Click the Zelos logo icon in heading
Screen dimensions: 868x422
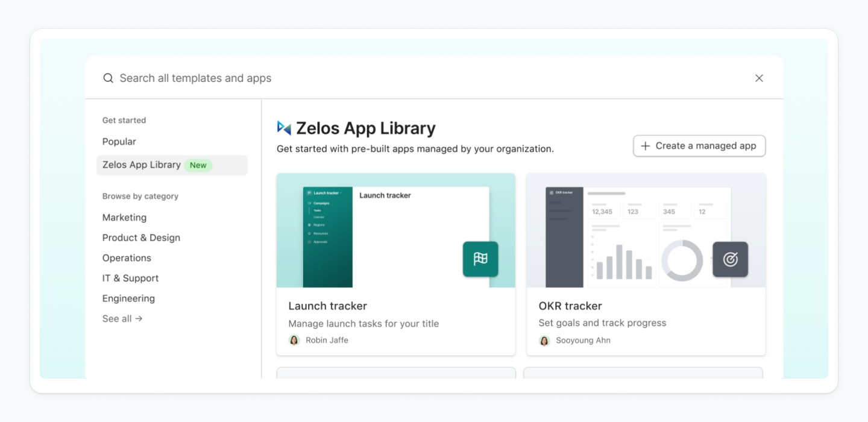pos(284,128)
